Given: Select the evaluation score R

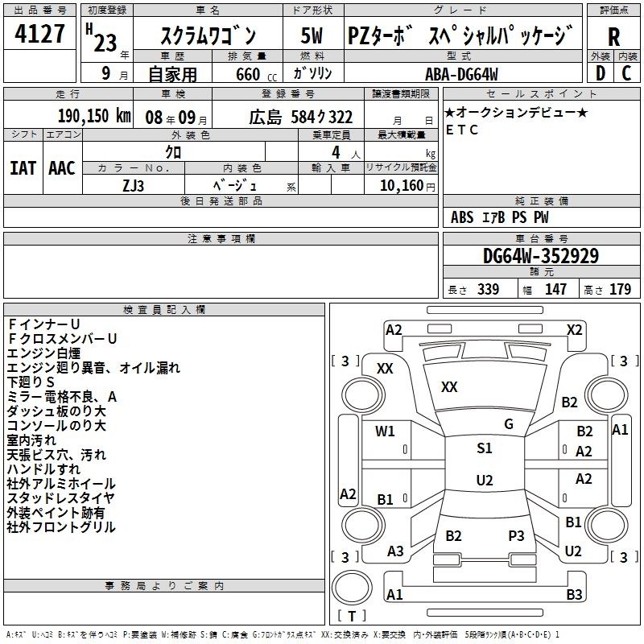Looking at the screenshot, I should pyautogui.click(x=614, y=37).
